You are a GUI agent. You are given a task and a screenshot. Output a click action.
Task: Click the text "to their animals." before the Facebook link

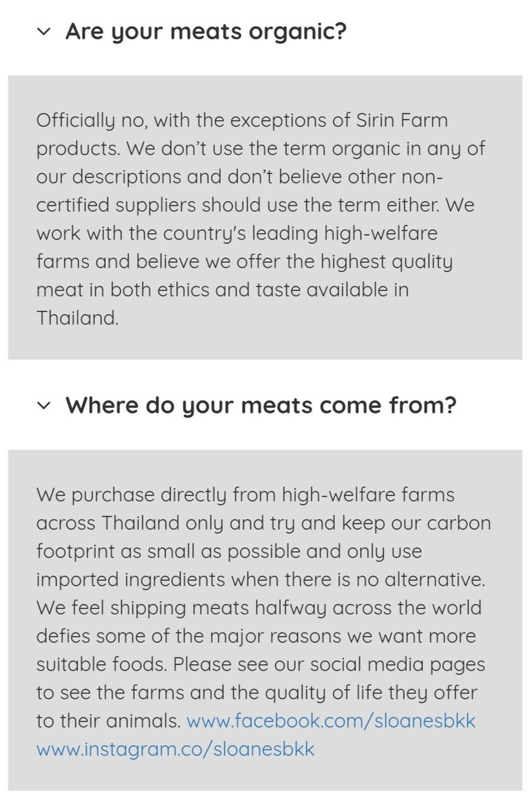(108, 721)
